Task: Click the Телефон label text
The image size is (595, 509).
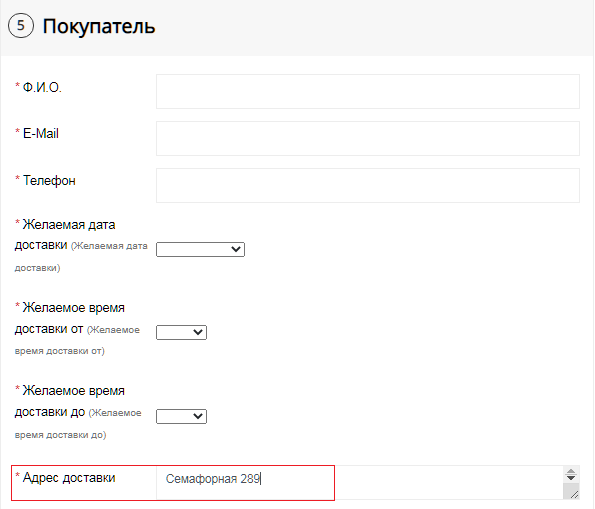Action: 49,181
